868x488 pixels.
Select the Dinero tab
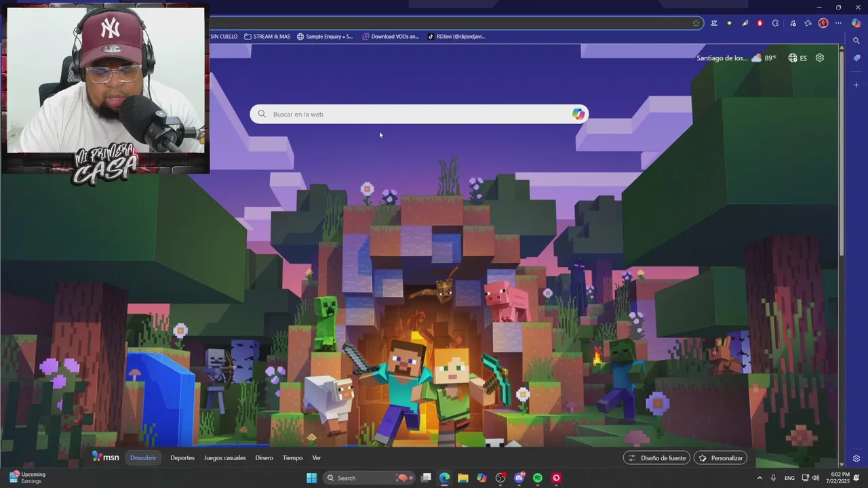(264, 457)
